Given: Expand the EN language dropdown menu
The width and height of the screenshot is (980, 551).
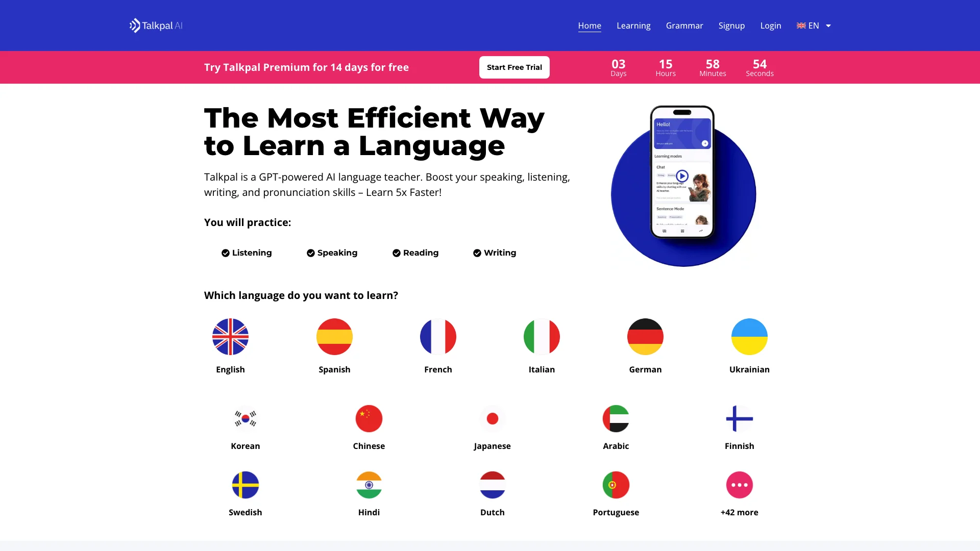Looking at the screenshot, I should coord(815,26).
